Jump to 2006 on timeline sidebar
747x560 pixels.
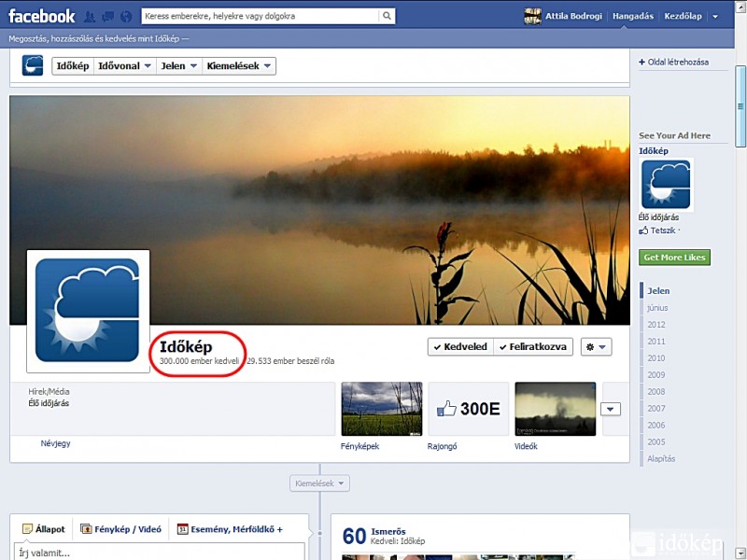click(x=656, y=426)
